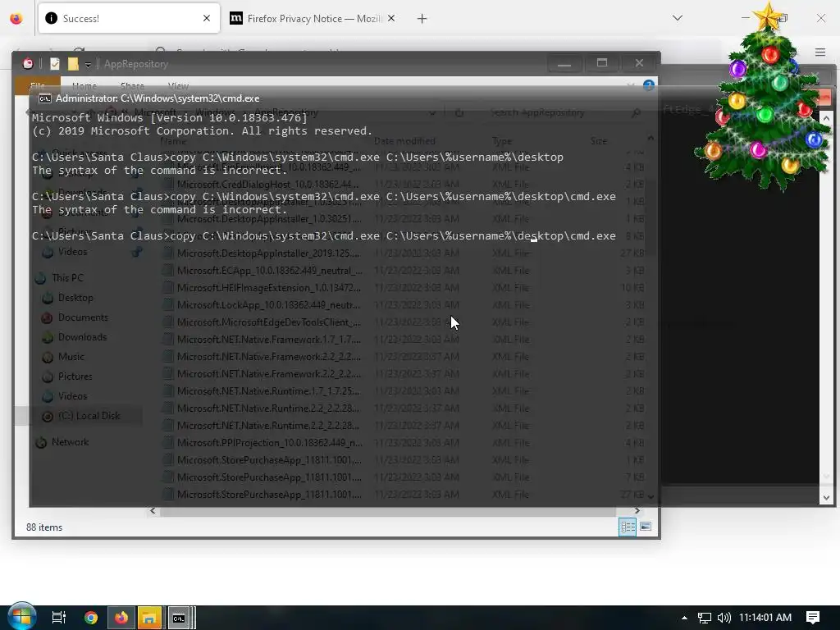Viewport: 840px width, 630px height.
Task: Click the Explorer Properties quick access icon
Action: pos(55,64)
